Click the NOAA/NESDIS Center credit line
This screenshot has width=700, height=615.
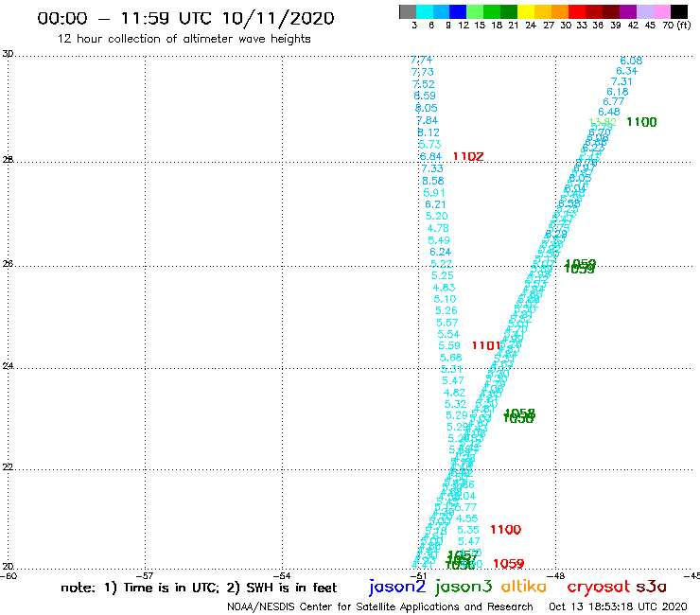[x=380, y=607]
